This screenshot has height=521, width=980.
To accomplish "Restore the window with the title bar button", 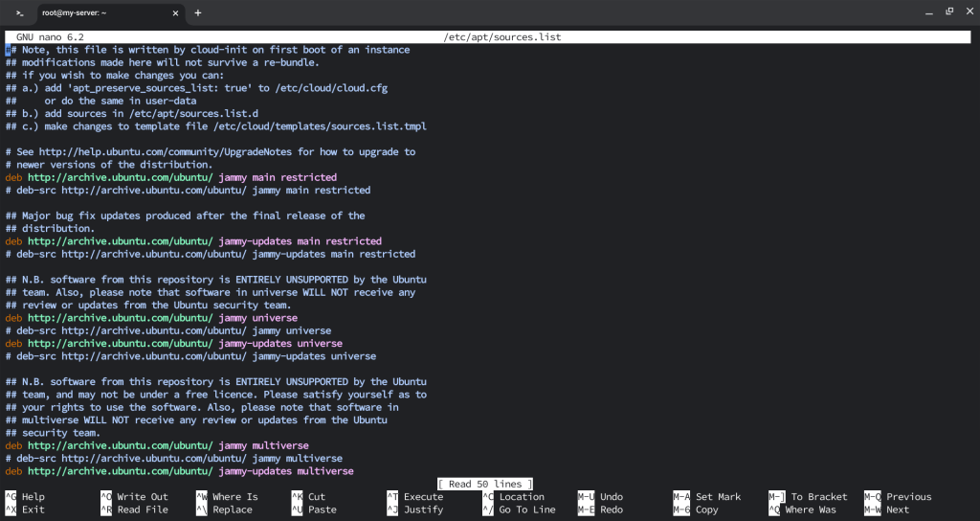I will (949, 11).
